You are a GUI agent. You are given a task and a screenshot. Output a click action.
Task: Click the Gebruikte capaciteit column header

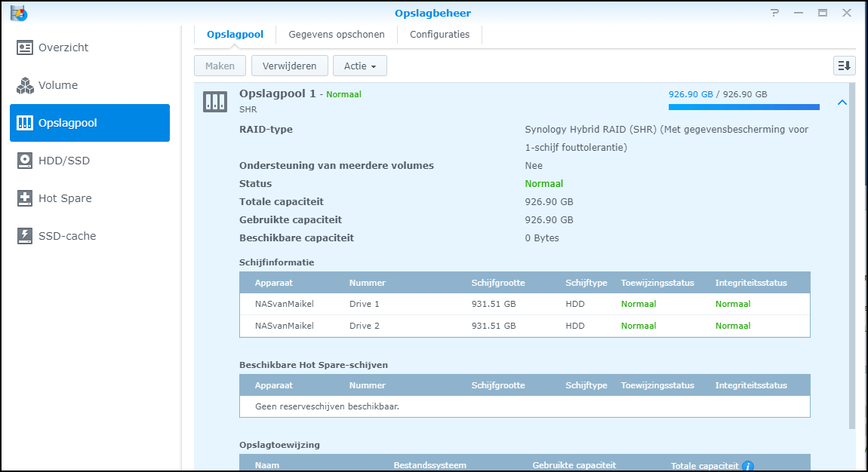click(x=574, y=465)
